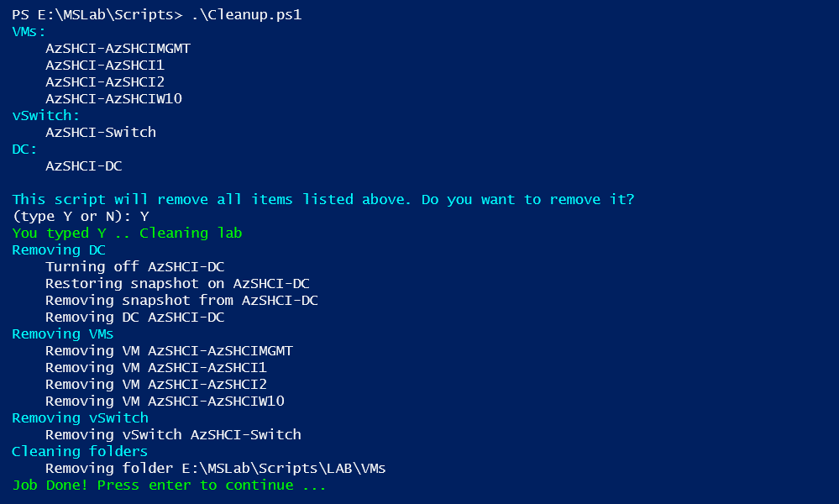Click the 'You typed Y .. Cleaning lab' message
Image resolution: width=839 pixels, height=504 pixels.
click(127, 234)
